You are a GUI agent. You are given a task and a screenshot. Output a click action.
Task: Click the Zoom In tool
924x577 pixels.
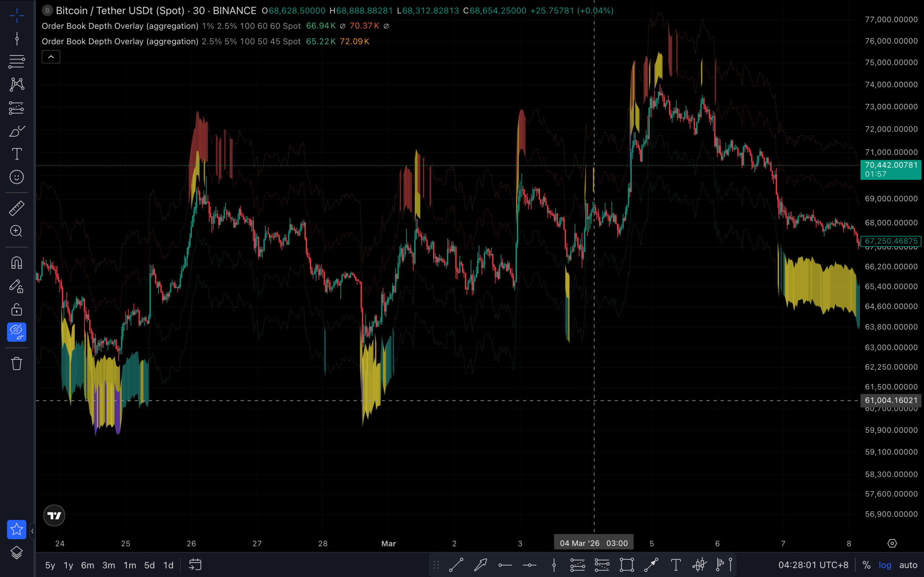point(16,231)
